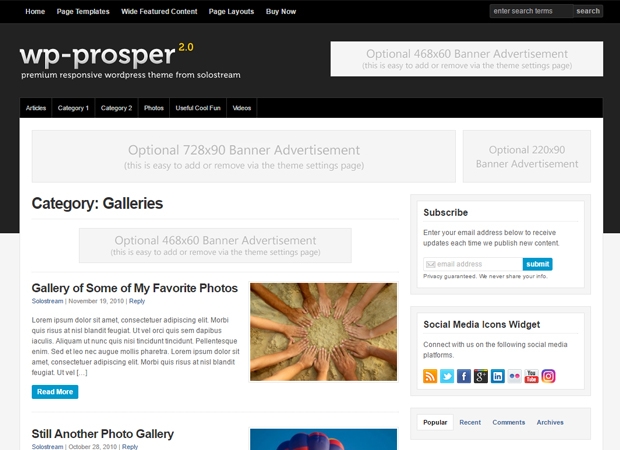Go to Home in top menu
This screenshot has width=620, height=450.
pos(35,11)
